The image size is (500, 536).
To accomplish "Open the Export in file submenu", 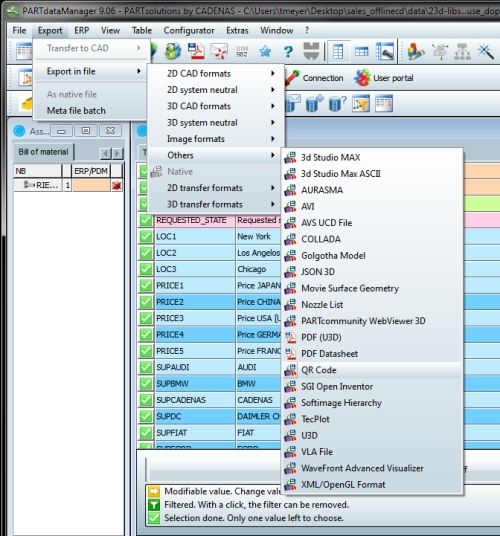I will coord(91,71).
